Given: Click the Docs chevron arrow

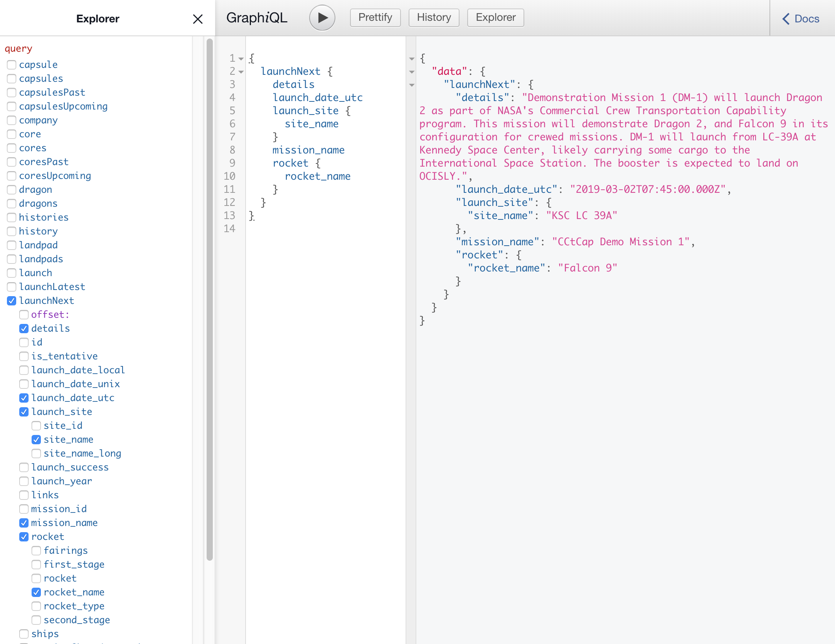Looking at the screenshot, I should click(786, 19).
